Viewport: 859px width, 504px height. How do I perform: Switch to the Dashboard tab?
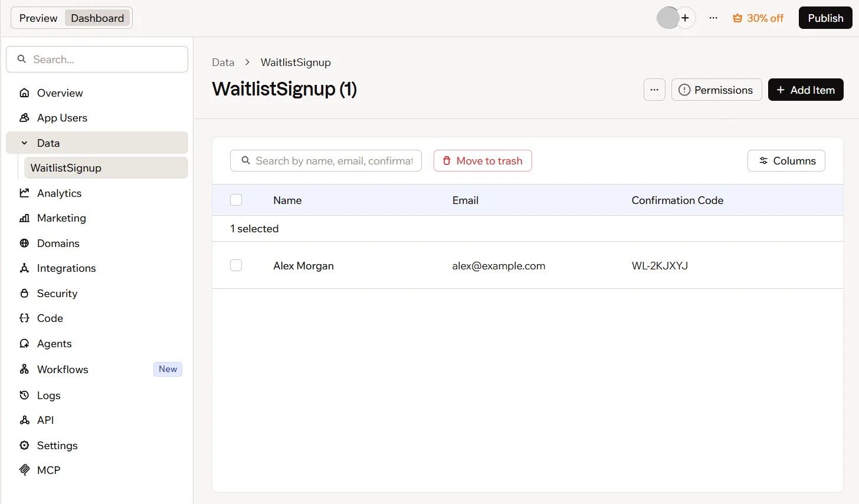point(97,18)
